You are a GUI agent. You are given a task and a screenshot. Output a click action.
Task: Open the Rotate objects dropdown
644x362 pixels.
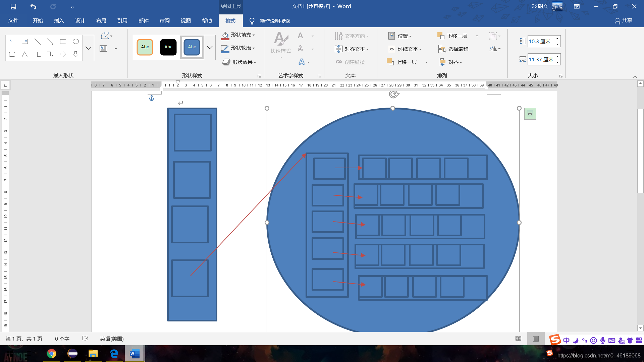[495, 49]
